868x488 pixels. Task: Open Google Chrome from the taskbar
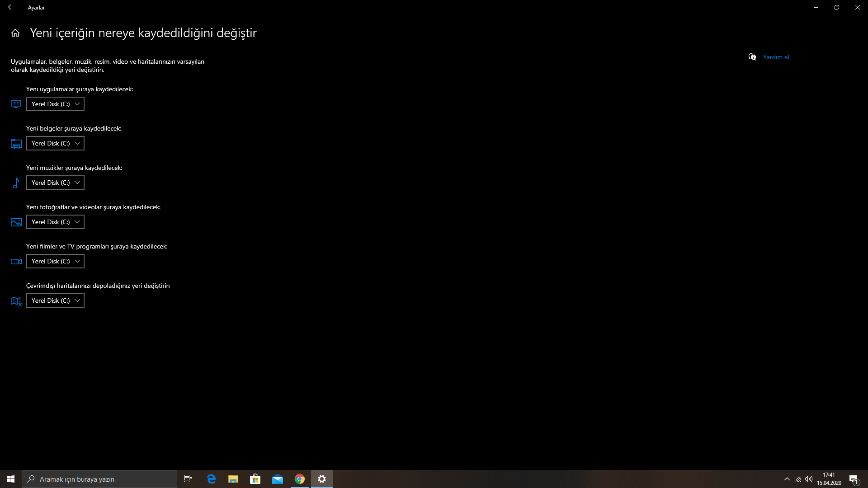300,479
